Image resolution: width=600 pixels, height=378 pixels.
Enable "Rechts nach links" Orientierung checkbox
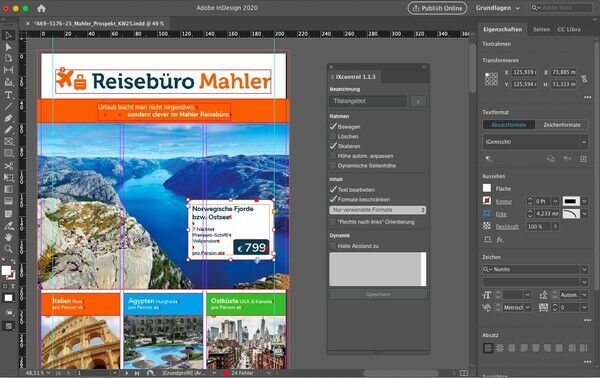pos(333,222)
